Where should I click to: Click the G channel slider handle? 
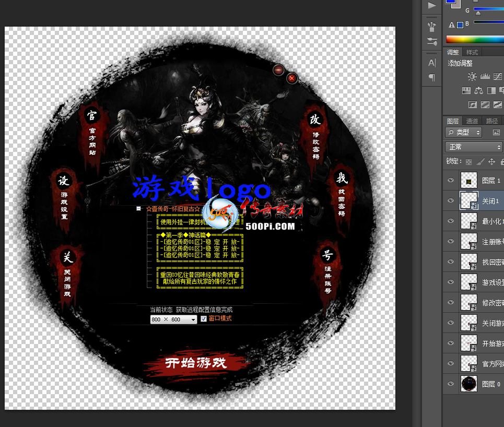coord(478,13)
